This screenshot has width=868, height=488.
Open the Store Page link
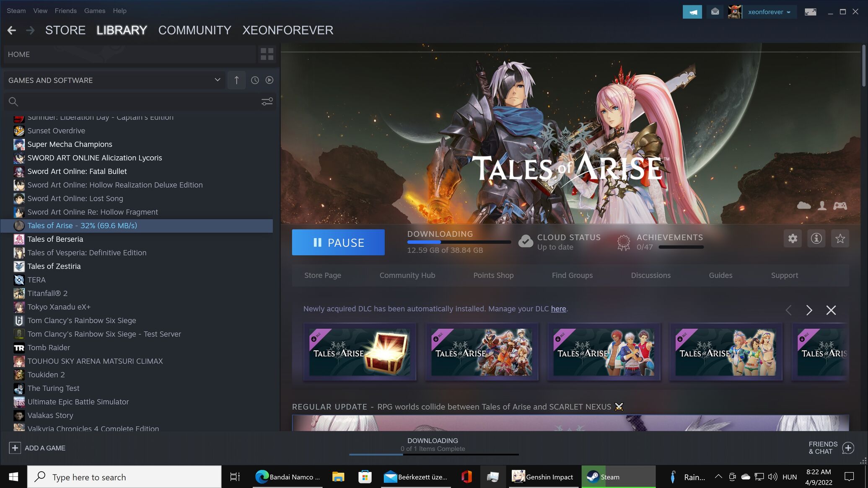click(x=323, y=275)
